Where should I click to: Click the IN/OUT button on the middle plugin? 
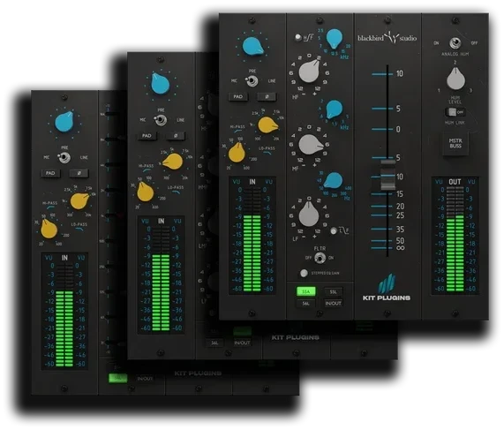[x=242, y=343]
